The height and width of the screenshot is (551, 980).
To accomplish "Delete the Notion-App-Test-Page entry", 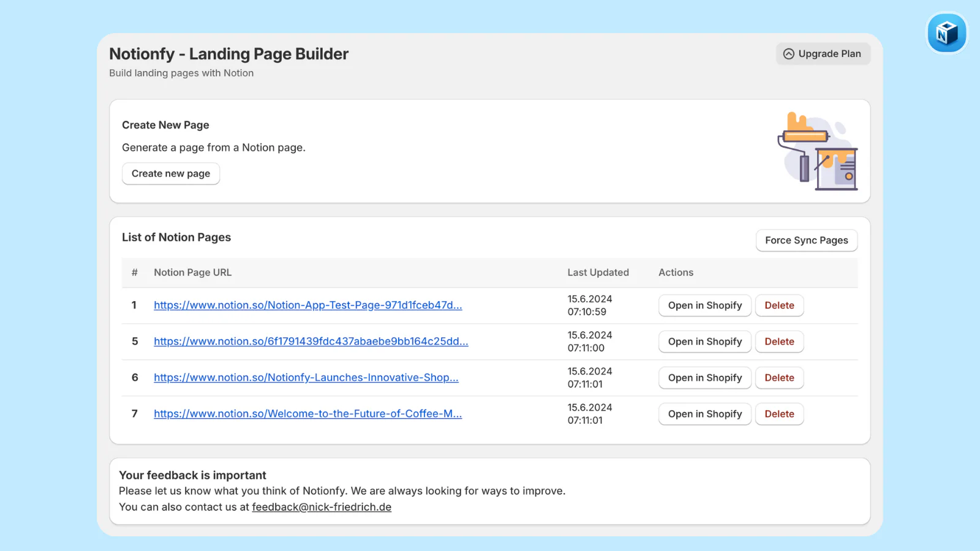I will click(x=779, y=305).
